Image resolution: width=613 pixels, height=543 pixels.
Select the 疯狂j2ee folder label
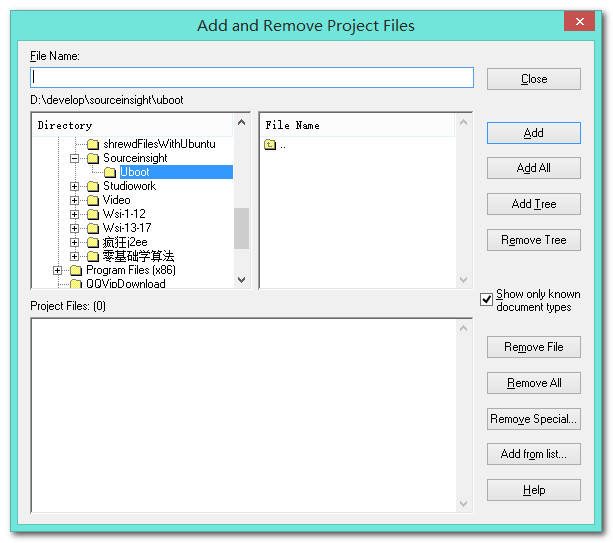click(x=125, y=242)
